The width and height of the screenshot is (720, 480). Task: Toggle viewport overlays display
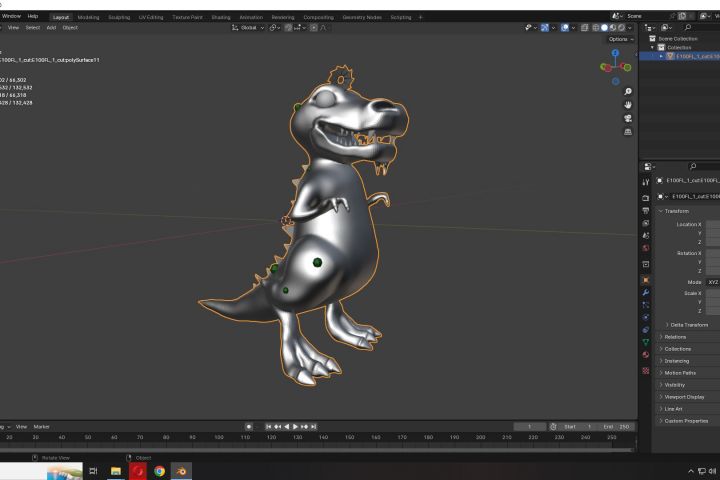click(566, 27)
